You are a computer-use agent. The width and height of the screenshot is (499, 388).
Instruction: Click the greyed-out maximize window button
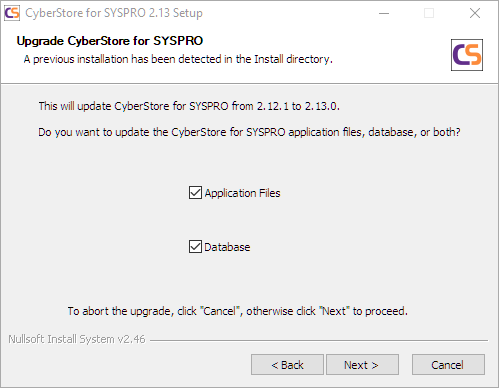[x=429, y=13]
